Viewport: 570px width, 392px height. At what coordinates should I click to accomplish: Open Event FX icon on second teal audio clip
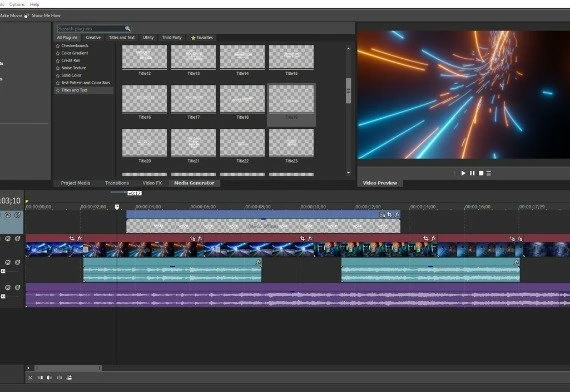tap(517, 262)
